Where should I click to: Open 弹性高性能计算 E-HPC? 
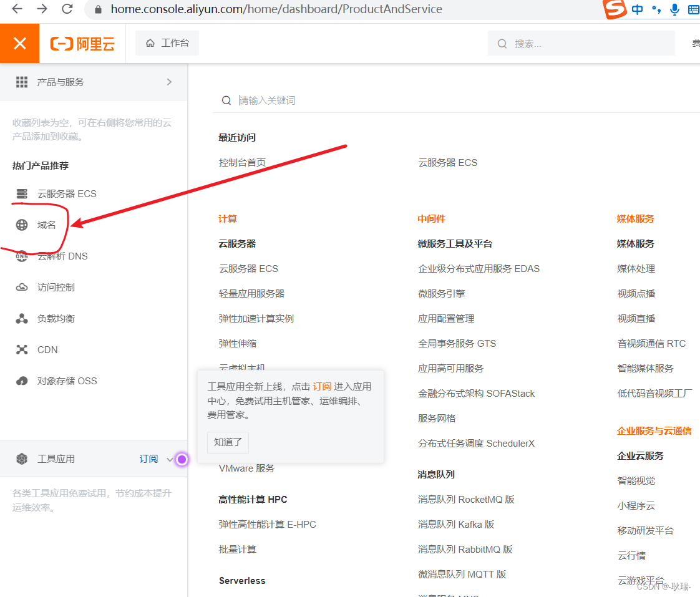[268, 525]
